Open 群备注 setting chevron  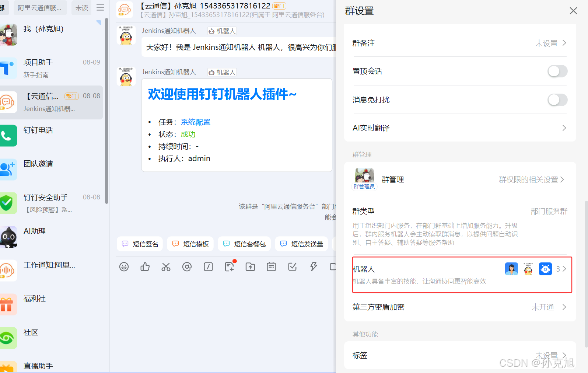564,43
